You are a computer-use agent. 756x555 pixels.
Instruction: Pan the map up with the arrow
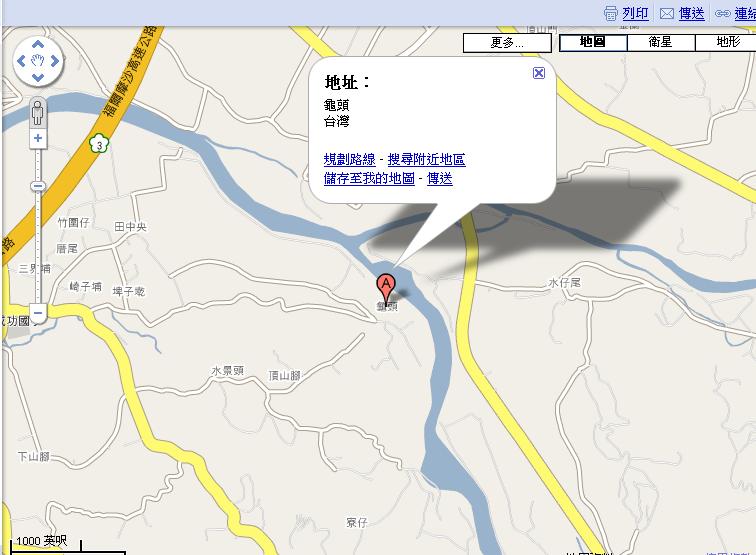(x=38, y=45)
